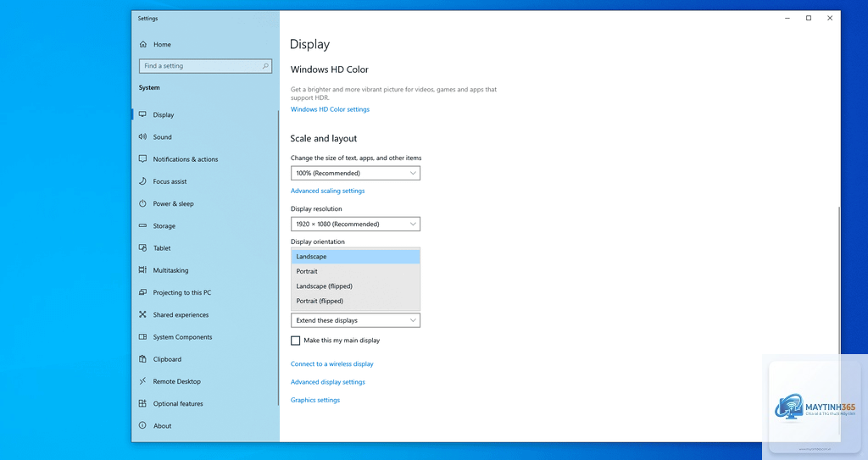The width and height of the screenshot is (868, 460).
Task: Click the Notifications & actions icon
Action: pyautogui.click(x=142, y=159)
